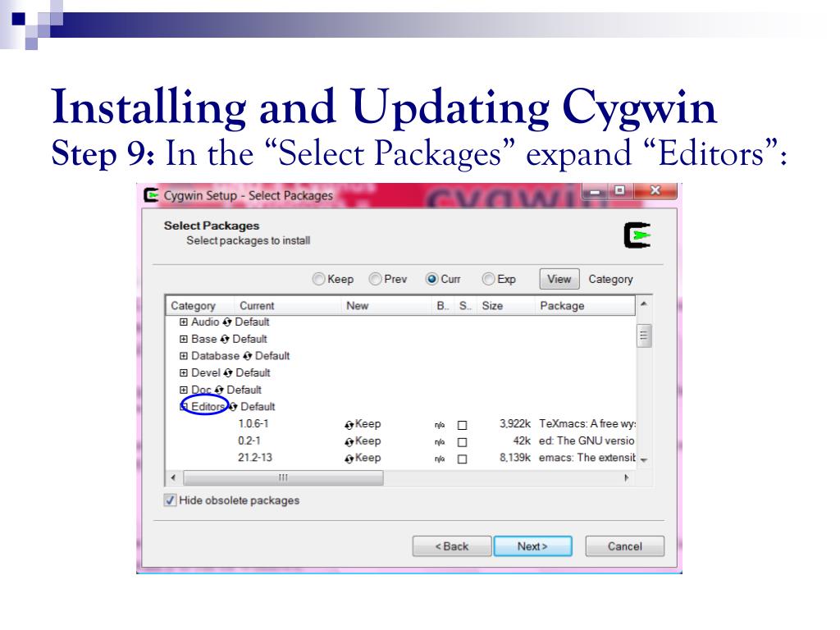Click the Cancel button
This screenshot has width=840, height=630.
pos(624,546)
